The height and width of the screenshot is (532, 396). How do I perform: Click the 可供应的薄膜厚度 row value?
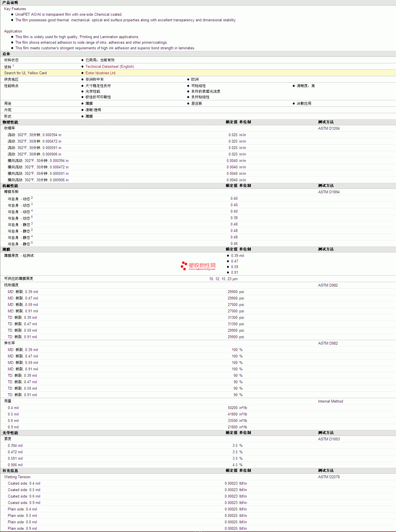pos(223,279)
